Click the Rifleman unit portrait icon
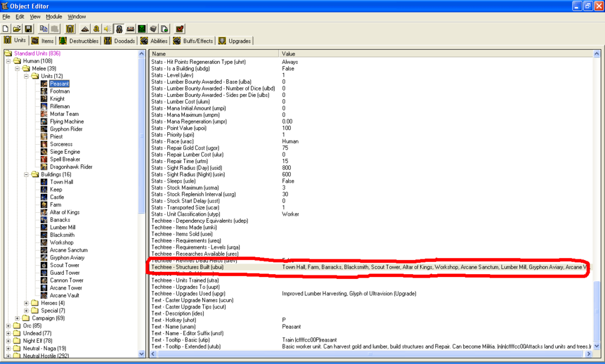The image size is (605, 364). click(x=44, y=106)
